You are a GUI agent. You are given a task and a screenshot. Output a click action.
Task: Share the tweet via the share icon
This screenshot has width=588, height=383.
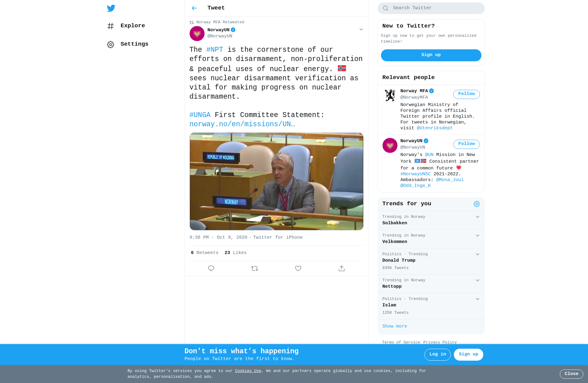341,268
